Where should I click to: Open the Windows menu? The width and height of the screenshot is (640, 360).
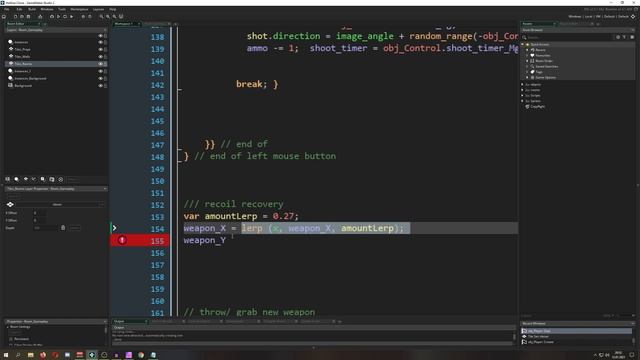point(47,9)
